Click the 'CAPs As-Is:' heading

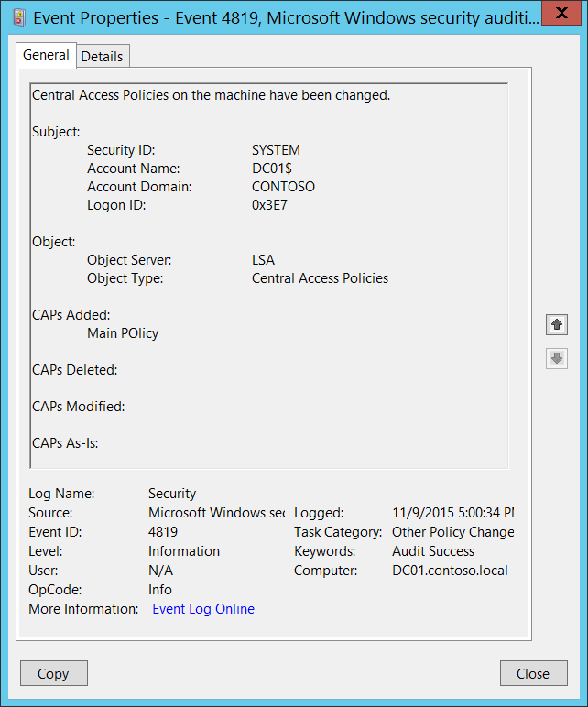[x=65, y=443]
